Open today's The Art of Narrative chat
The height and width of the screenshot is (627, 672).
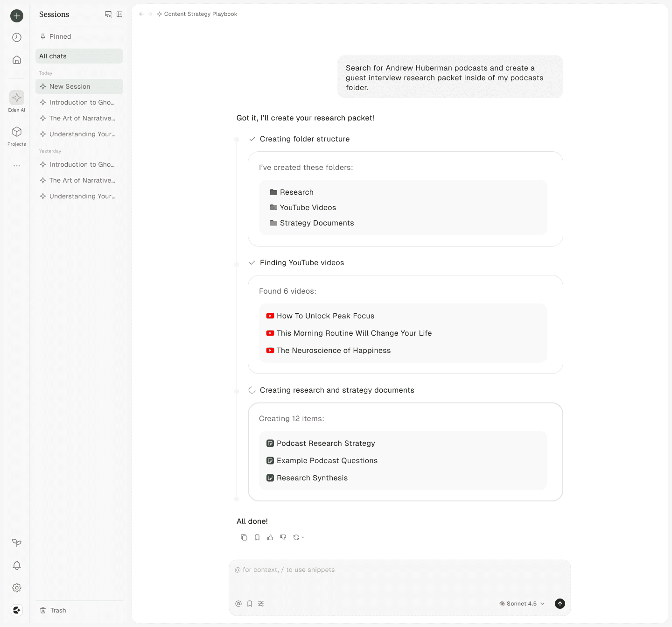[x=79, y=118]
